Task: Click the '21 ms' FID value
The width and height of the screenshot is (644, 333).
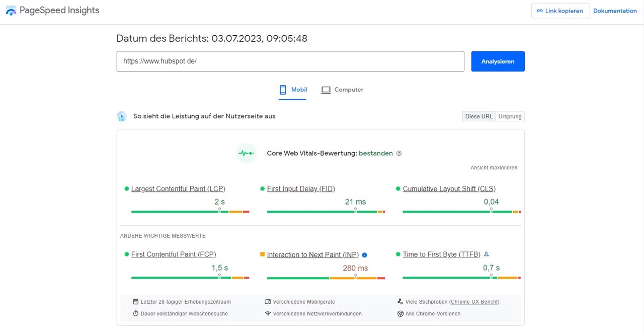Action: coord(355,202)
